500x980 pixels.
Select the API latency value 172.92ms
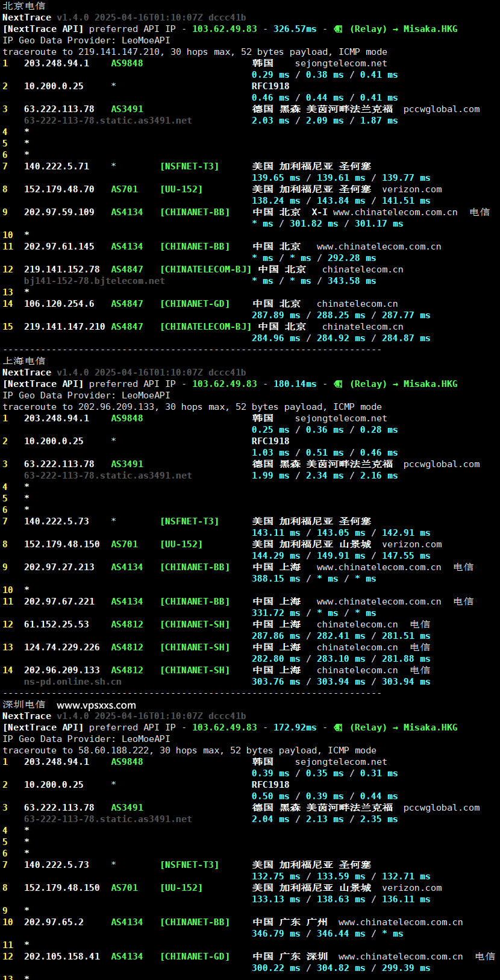[295, 727]
